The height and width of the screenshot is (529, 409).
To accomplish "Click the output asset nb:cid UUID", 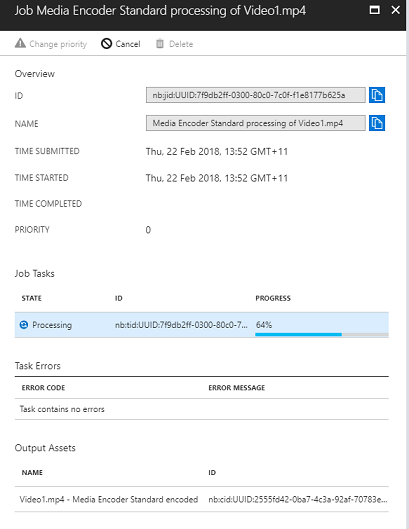I will click(298, 499).
